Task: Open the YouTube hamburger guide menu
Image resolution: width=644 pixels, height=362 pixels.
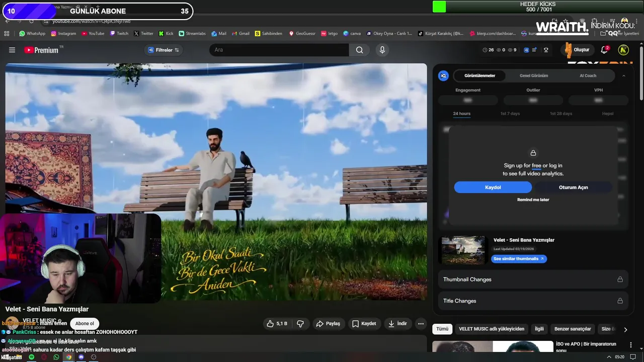Action: pyautogui.click(x=12, y=50)
